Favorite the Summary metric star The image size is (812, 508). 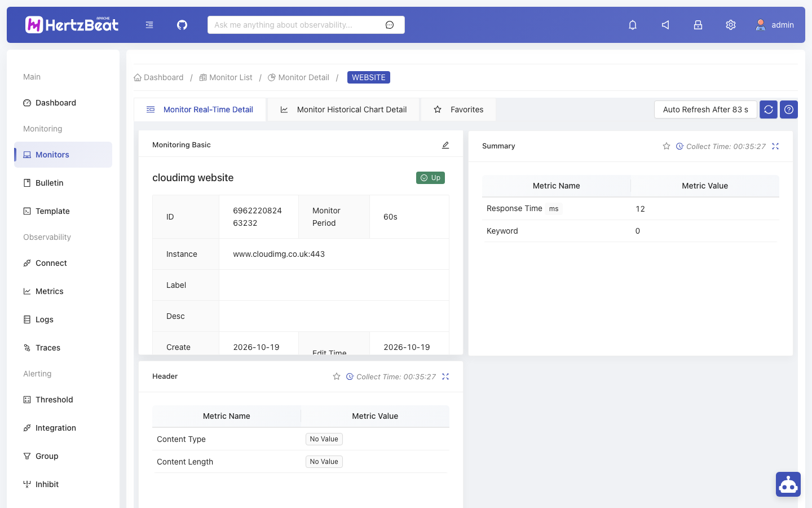pos(667,146)
